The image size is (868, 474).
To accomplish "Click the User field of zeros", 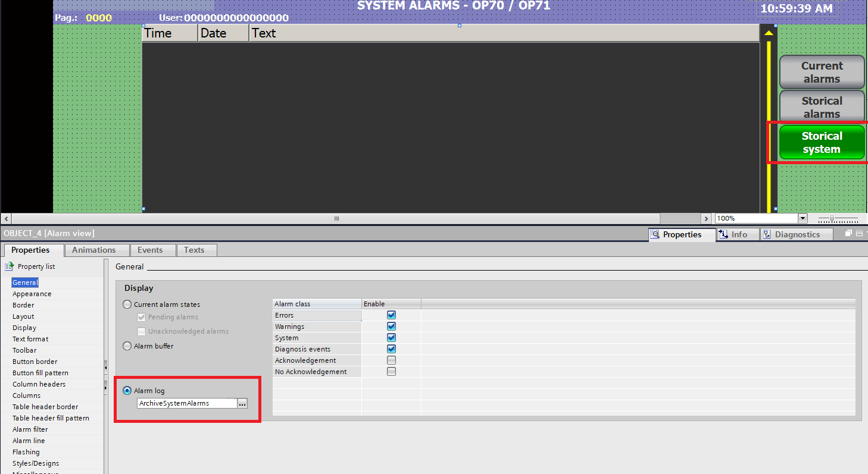I will pos(236,18).
